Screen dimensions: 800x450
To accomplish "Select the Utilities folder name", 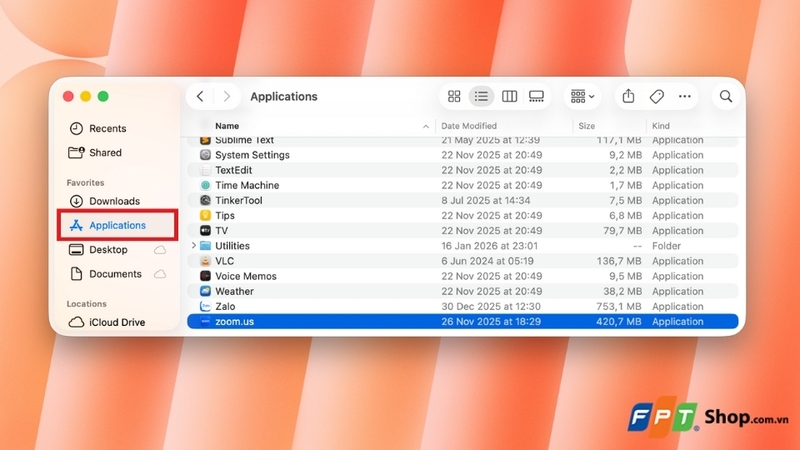I will 232,246.
